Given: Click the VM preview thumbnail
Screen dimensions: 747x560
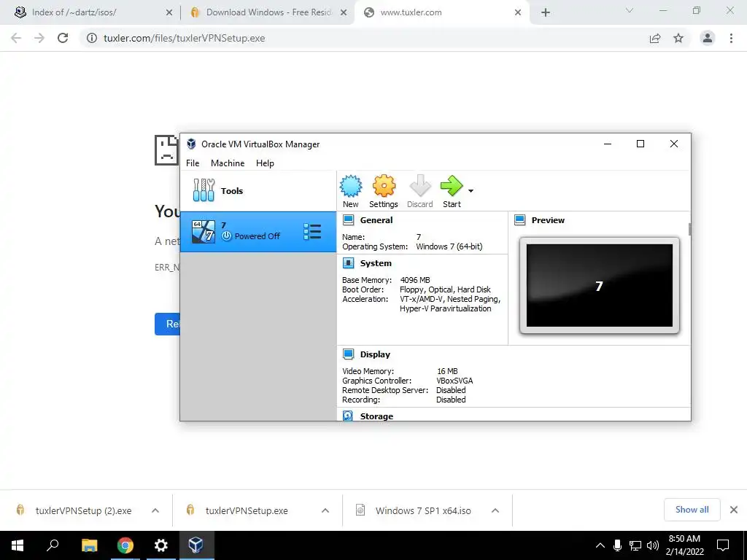Looking at the screenshot, I should 600,285.
